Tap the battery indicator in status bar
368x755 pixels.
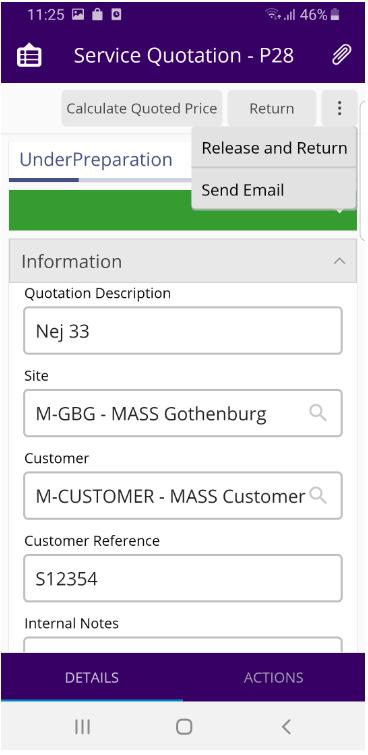335,15
